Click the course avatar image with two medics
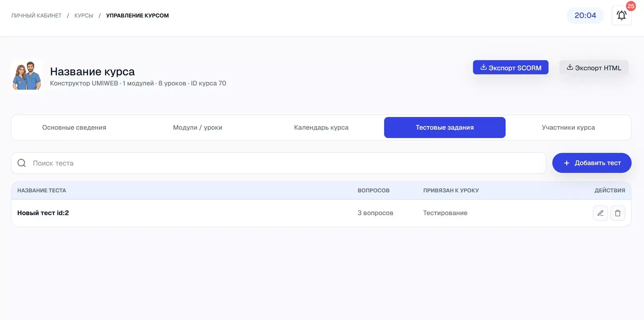 (27, 75)
